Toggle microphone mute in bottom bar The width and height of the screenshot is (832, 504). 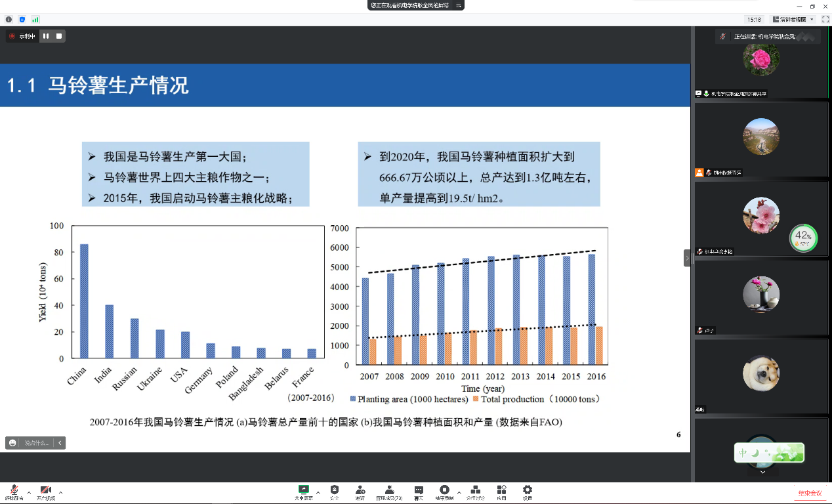click(14, 492)
